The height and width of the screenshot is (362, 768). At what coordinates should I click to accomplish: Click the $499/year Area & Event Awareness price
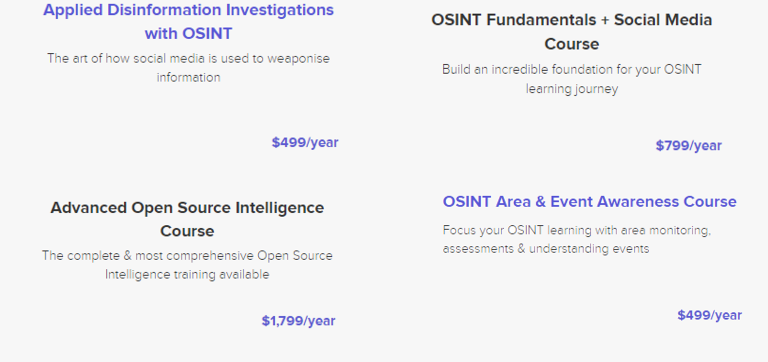[x=710, y=315]
